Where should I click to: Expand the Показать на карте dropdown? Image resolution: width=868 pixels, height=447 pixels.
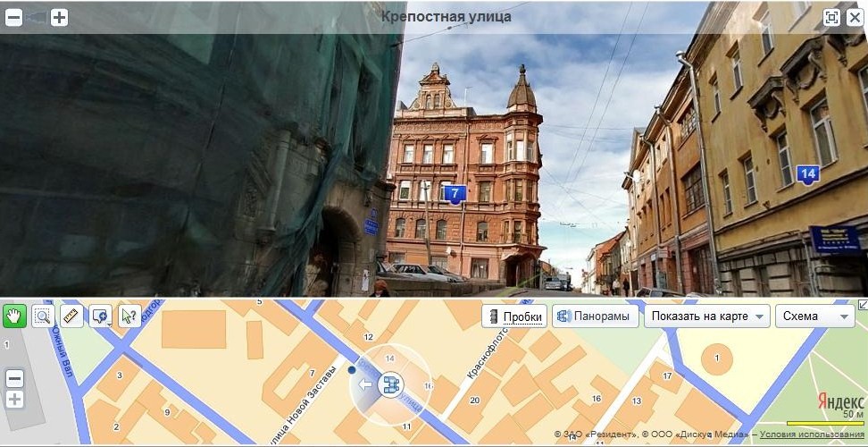click(x=706, y=316)
